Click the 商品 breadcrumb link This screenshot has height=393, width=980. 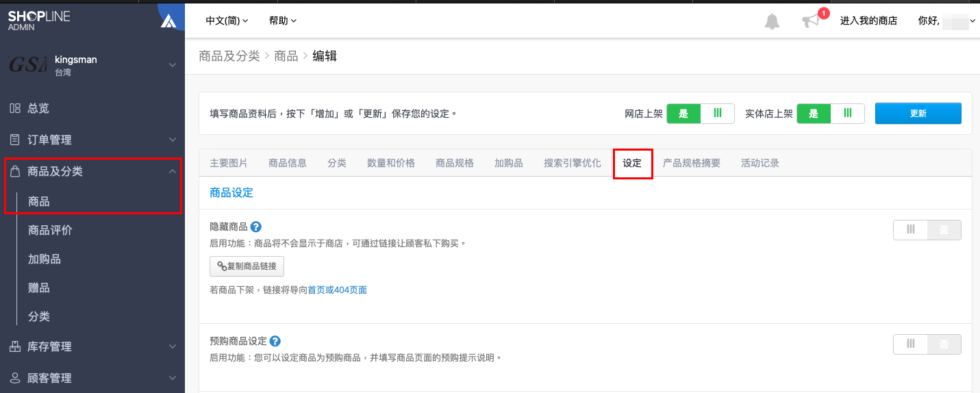click(286, 56)
